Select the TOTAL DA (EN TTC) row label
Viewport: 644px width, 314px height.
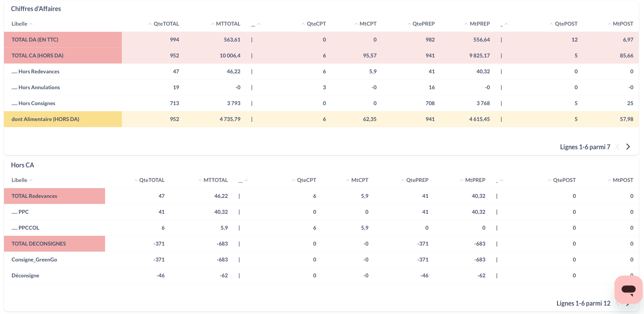coord(35,40)
